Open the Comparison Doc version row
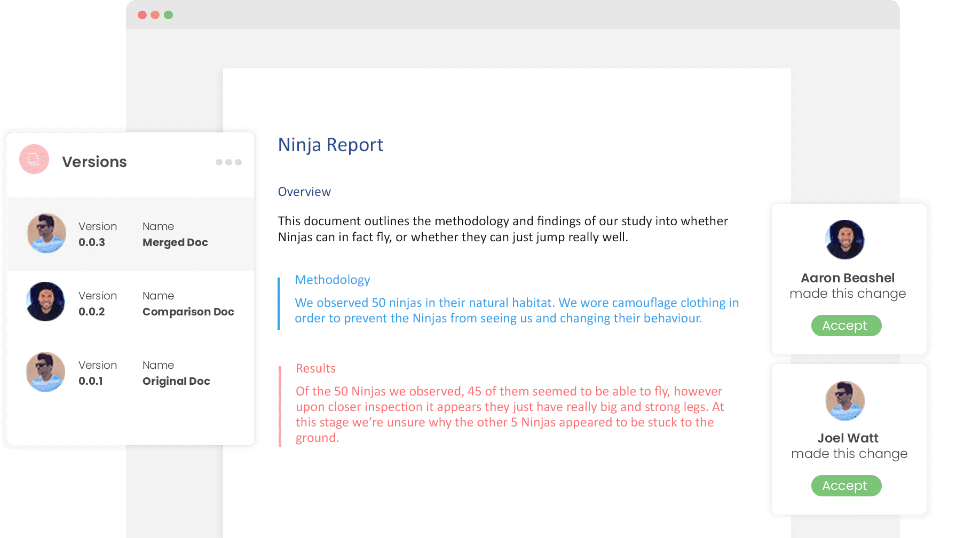Viewport: 980px width, 538px height. coord(131,304)
